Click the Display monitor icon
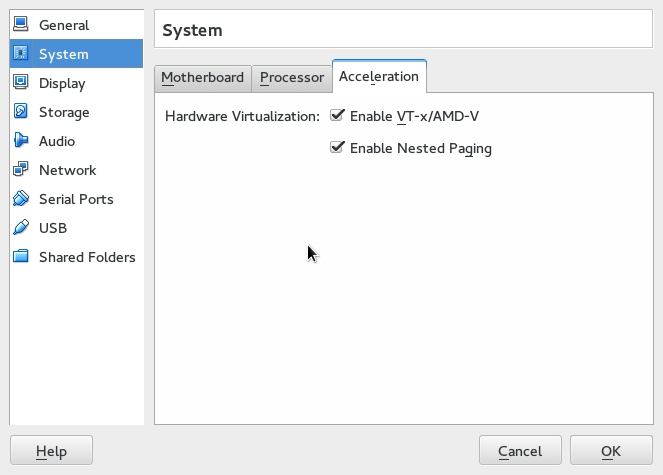663x475 pixels. [21, 83]
